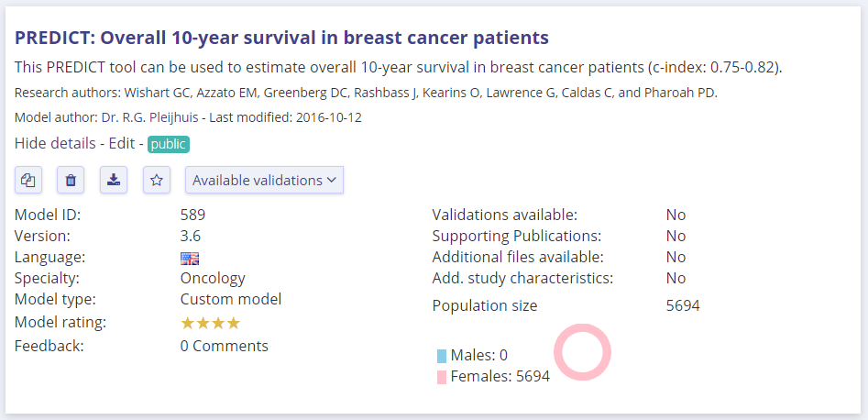This screenshot has height=420, width=868.
Task: Click the blue Males legend swatch
Action: pyautogui.click(x=442, y=356)
